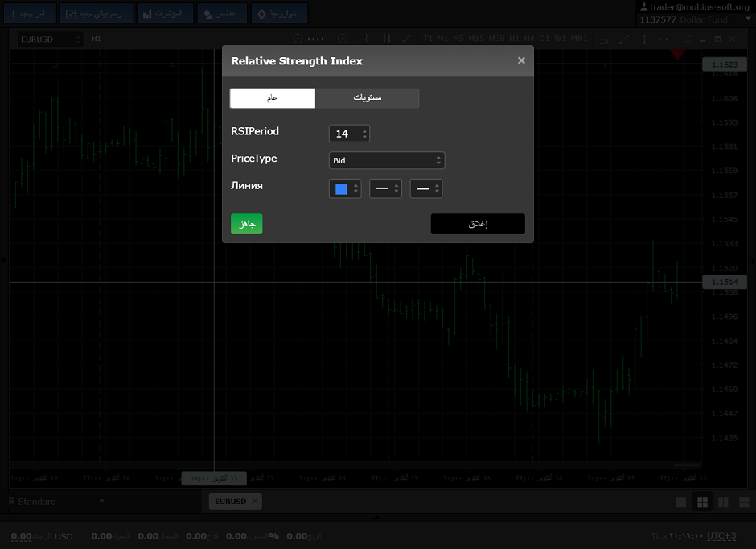Image resolution: width=756 pixels, height=549 pixels.
Task: Click the 1.1623 price label
Action: point(725,64)
